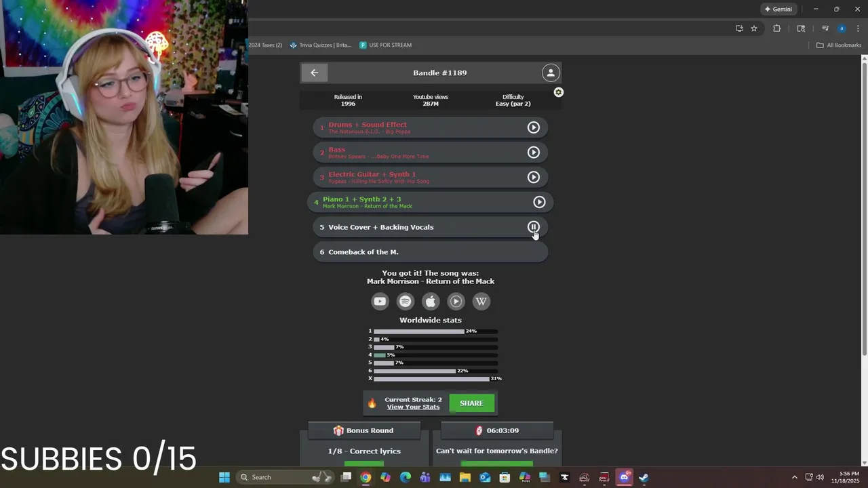This screenshot has width=868, height=488.
Task: Click the Worldwide stats heading
Action: point(431,320)
